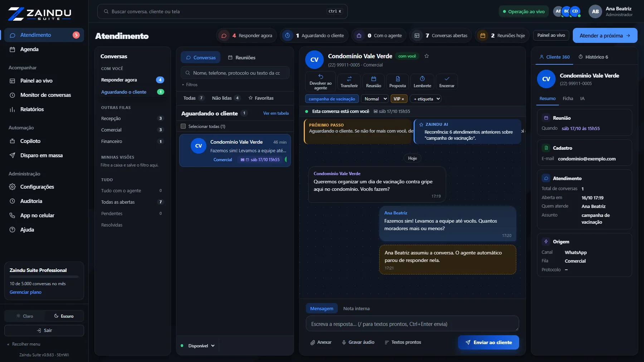644x362 pixels.
Task: Switch to Escuro dark theme
Action: click(64, 316)
